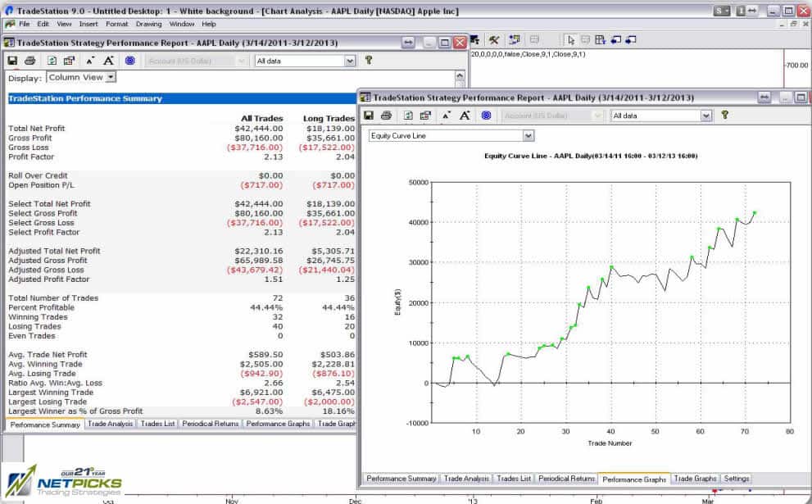Switch to Trades List tab in left report
The width and height of the screenshot is (812, 504).
(157, 424)
